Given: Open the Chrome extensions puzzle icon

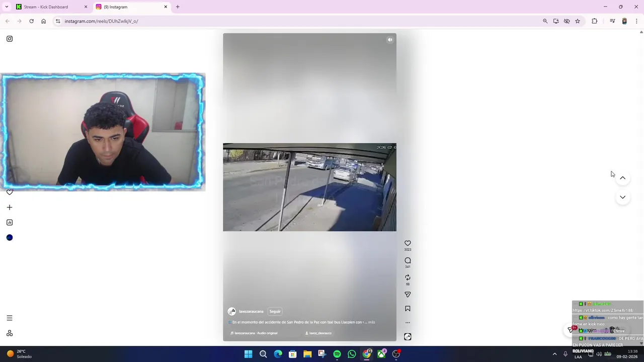Looking at the screenshot, I should point(594,21).
